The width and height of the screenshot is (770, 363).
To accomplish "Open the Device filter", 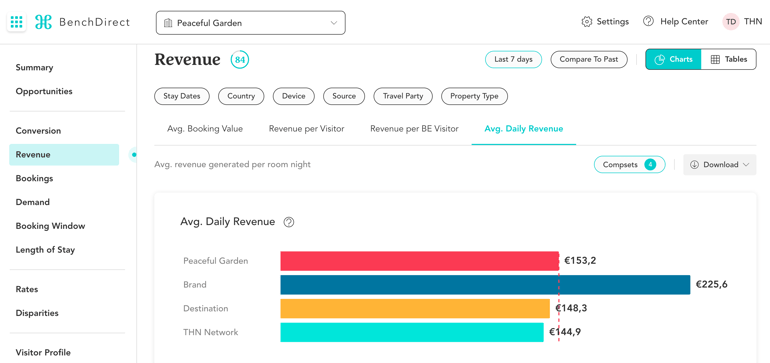I will [294, 96].
